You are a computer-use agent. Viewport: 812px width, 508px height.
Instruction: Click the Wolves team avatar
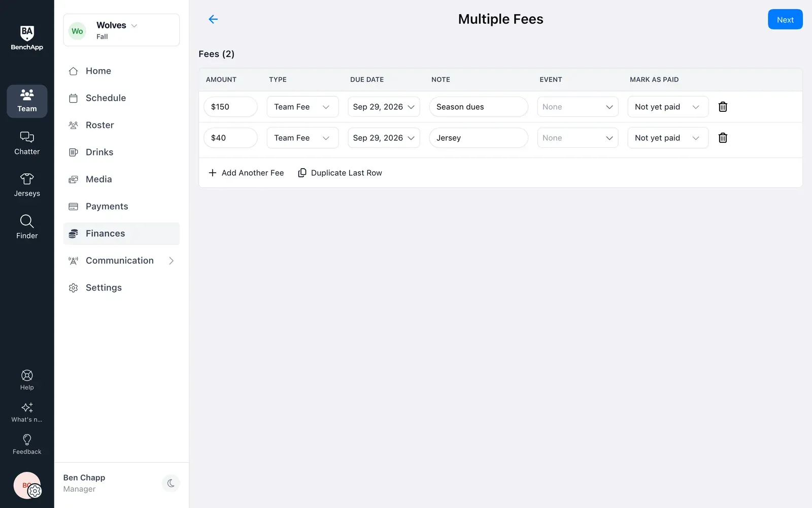click(x=77, y=31)
